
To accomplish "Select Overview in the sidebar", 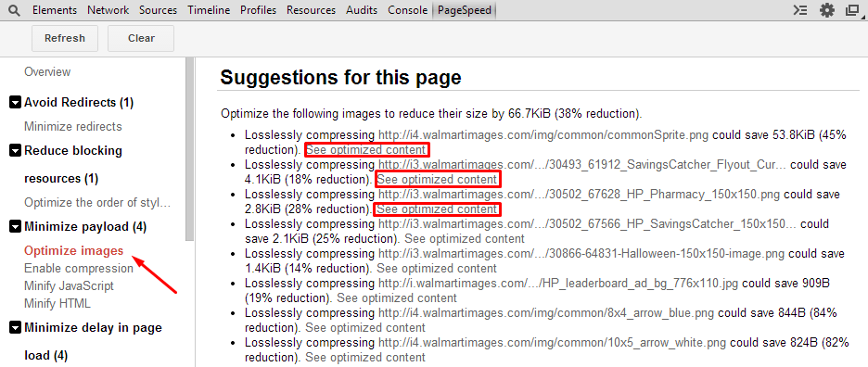I will pyautogui.click(x=47, y=72).
